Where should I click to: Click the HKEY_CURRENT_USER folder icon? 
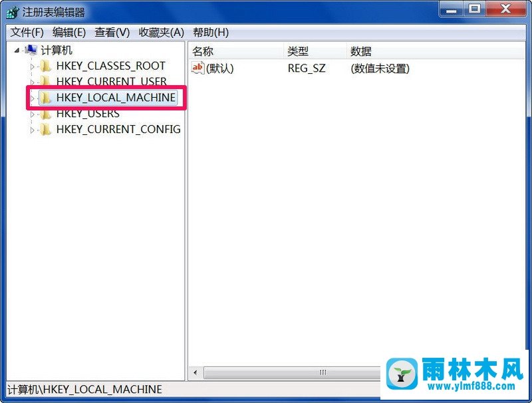click(45, 80)
